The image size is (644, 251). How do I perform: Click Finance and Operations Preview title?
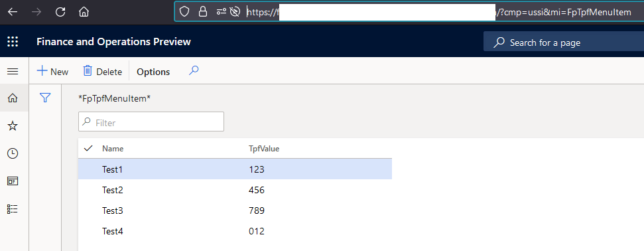(x=113, y=42)
